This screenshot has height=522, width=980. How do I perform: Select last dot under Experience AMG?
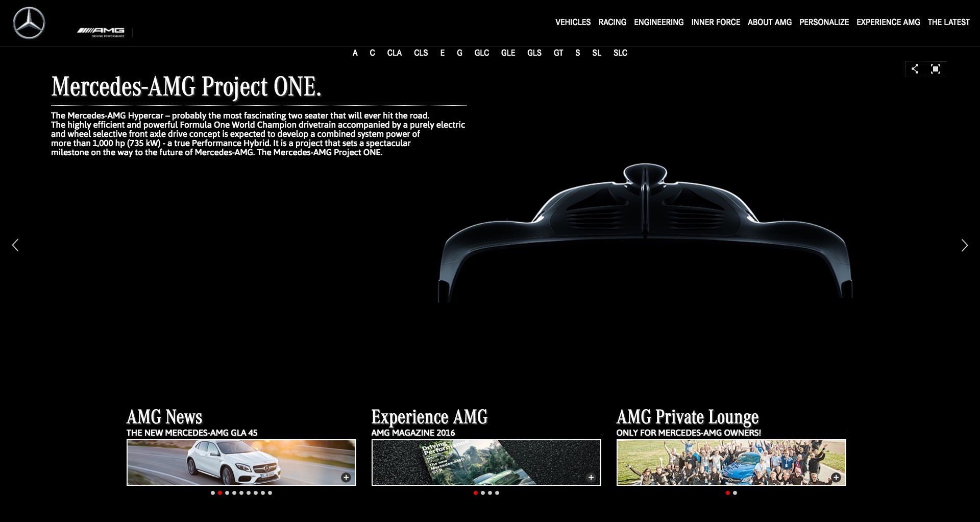point(497,493)
